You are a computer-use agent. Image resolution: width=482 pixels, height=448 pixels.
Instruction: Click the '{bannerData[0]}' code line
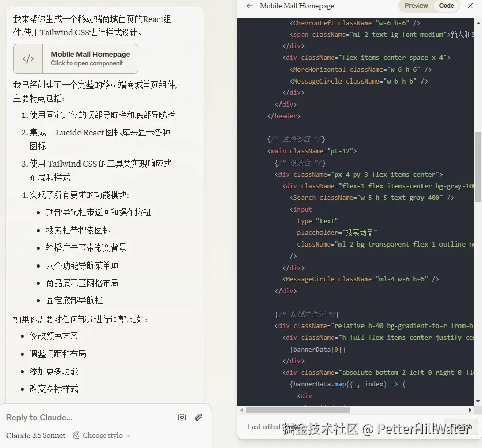coord(317,350)
